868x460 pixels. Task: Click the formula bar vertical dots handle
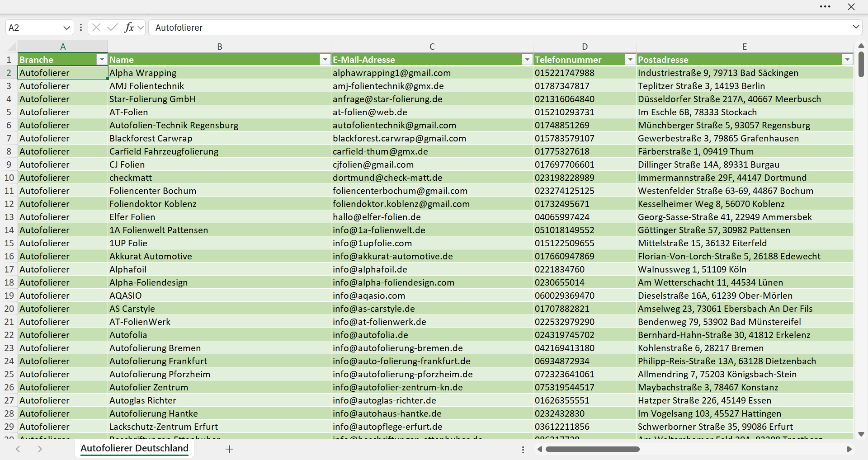coord(81,28)
